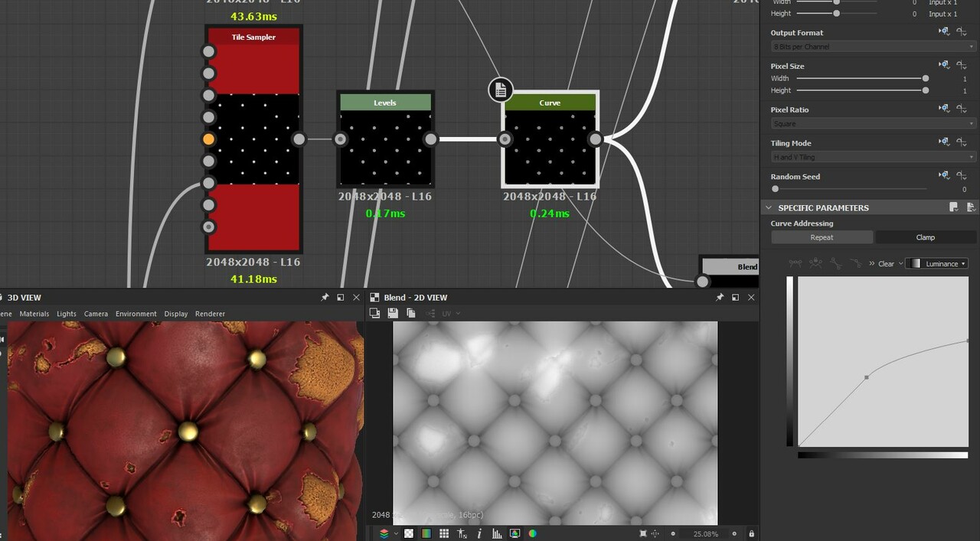Adjust the Random Seed slider
This screenshot has height=541, width=980.
tap(850, 188)
